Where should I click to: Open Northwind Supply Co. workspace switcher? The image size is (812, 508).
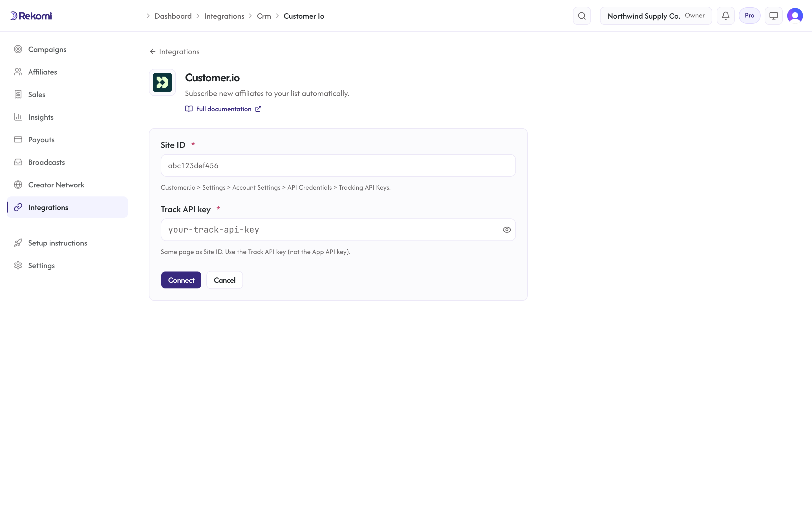(656, 16)
